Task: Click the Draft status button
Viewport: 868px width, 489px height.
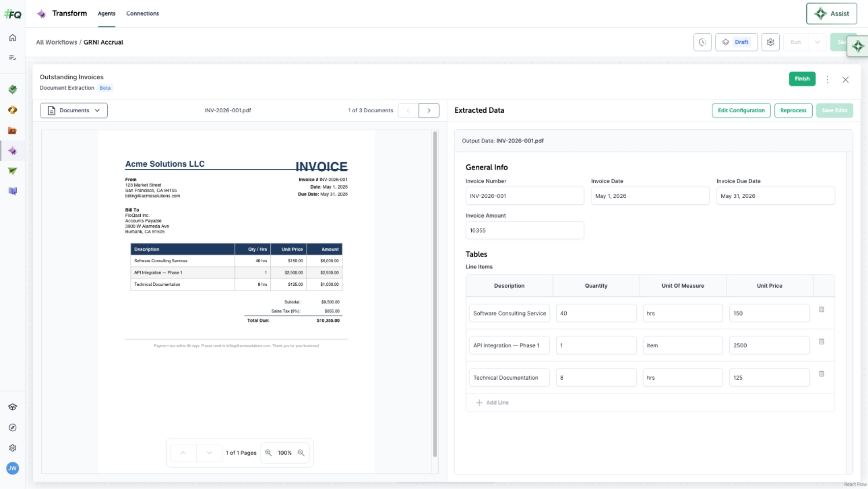Action: point(736,42)
